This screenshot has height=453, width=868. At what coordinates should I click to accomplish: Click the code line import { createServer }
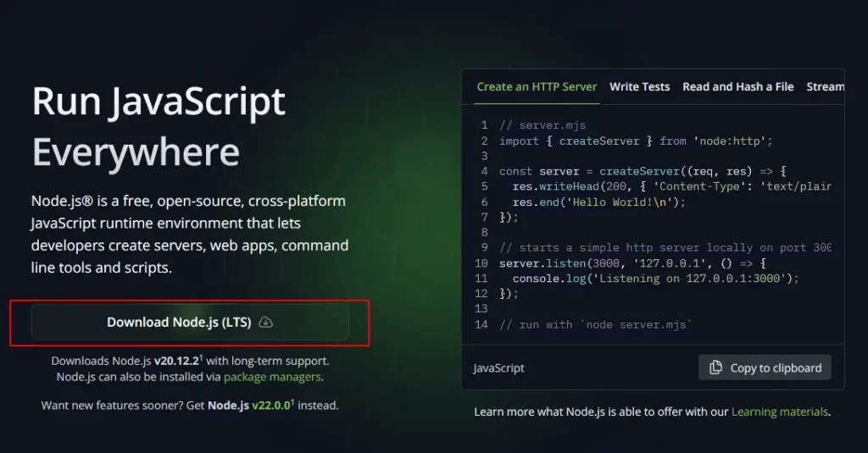(636, 141)
